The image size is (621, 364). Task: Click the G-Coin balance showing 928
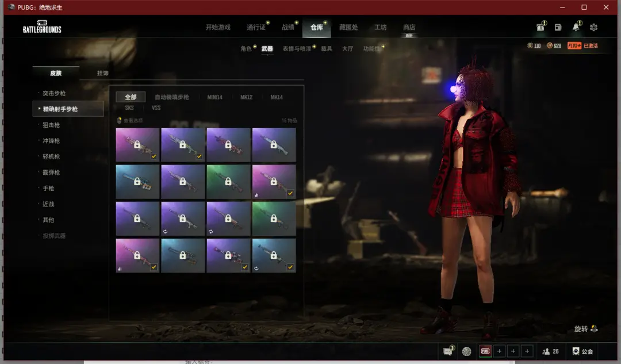(x=554, y=45)
